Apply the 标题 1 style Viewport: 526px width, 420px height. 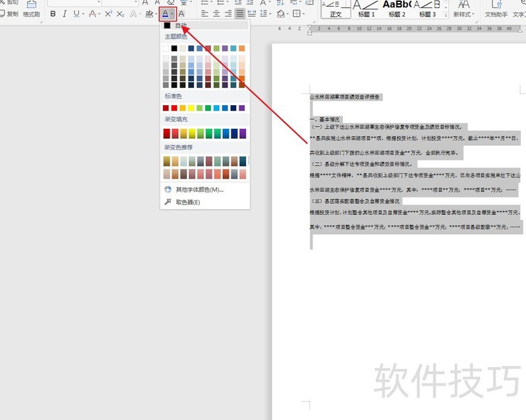click(x=366, y=9)
